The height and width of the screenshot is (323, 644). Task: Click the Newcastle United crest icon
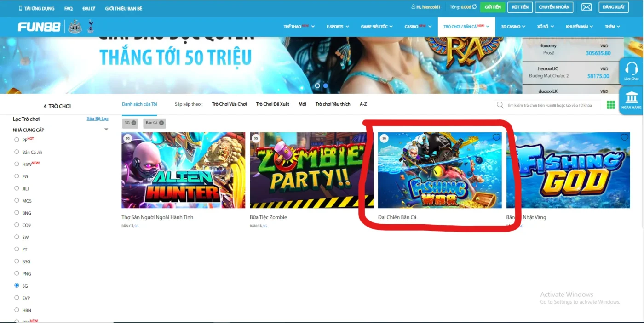point(75,27)
